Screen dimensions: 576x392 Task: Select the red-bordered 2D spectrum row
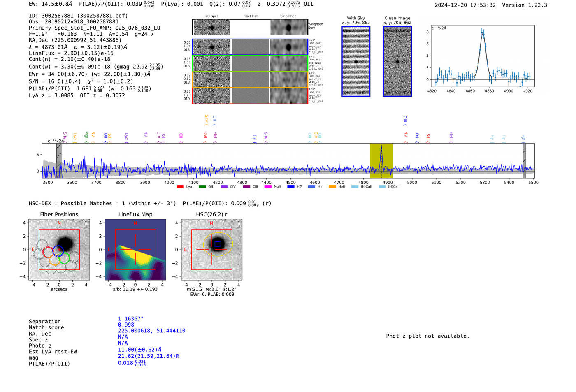click(x=250, y=95)
